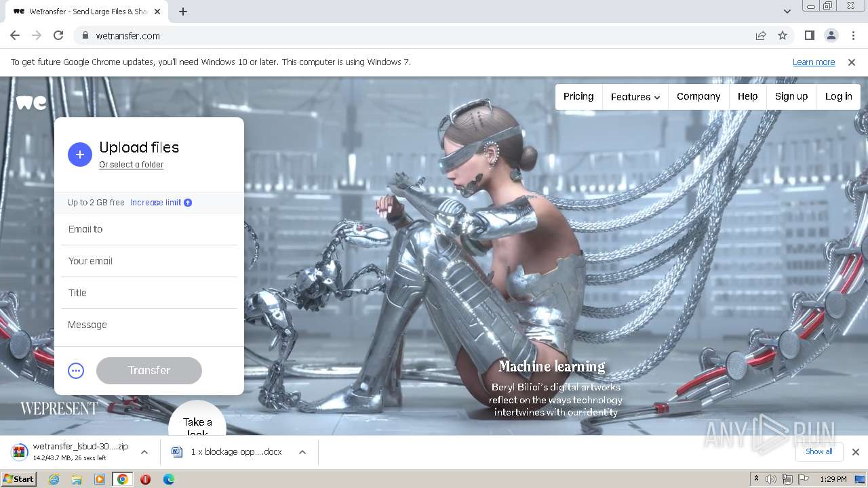Click the taskbar clock showing 1:29 PM
The height and width of the screenshot is (488, 868).
[833, 479]
